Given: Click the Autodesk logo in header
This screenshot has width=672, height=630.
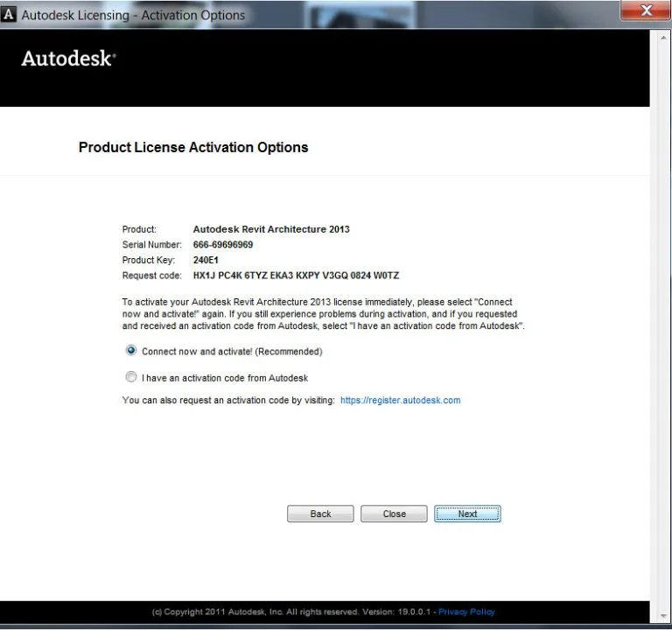Looking at the screenshot, I should (x=68, y=59).
